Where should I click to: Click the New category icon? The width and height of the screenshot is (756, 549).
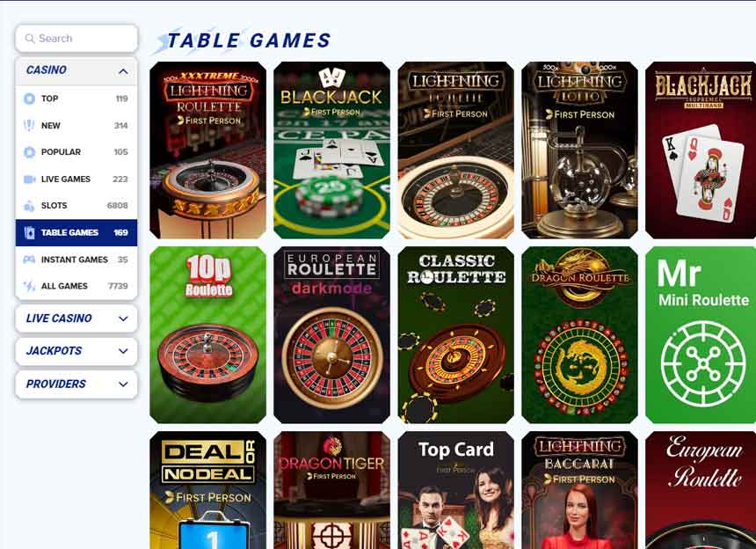(29, 126)
